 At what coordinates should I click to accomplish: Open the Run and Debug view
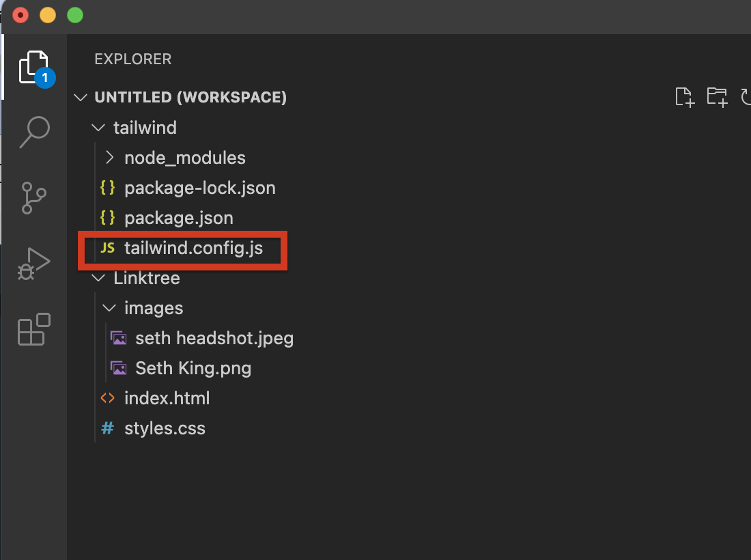pos(34,264)
